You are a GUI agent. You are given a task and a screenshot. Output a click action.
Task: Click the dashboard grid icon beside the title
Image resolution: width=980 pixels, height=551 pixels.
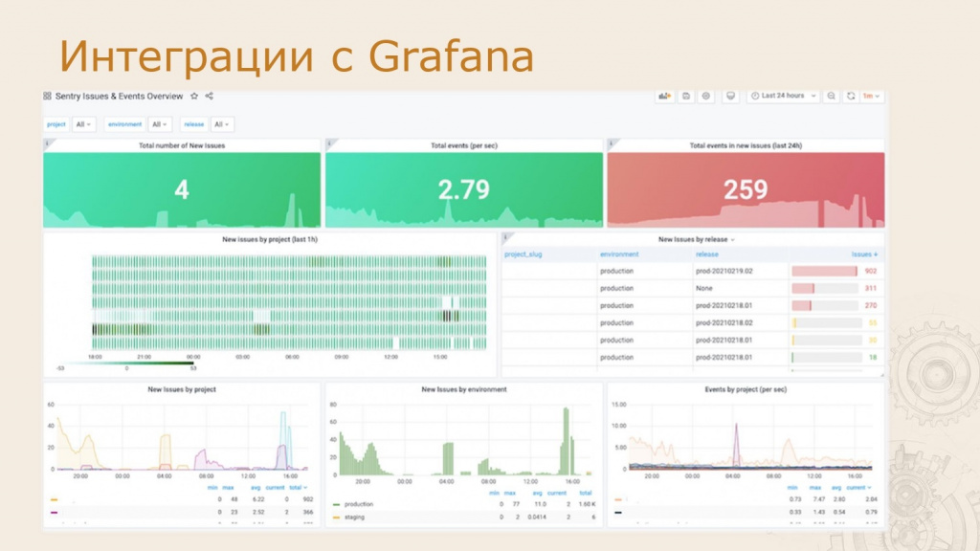[48, 97]
